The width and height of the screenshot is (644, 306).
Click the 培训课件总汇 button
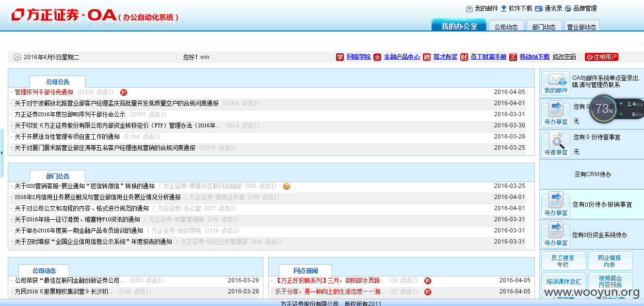tap(563, 281)
